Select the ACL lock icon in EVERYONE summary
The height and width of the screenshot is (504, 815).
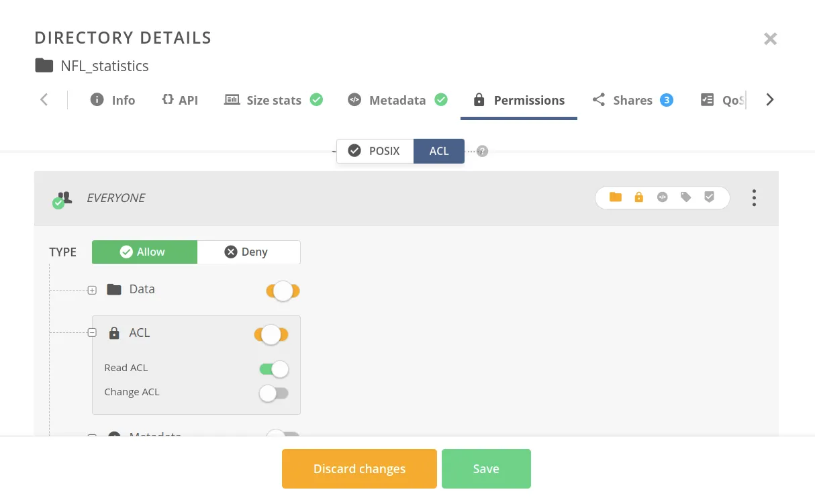pos(638,197)
